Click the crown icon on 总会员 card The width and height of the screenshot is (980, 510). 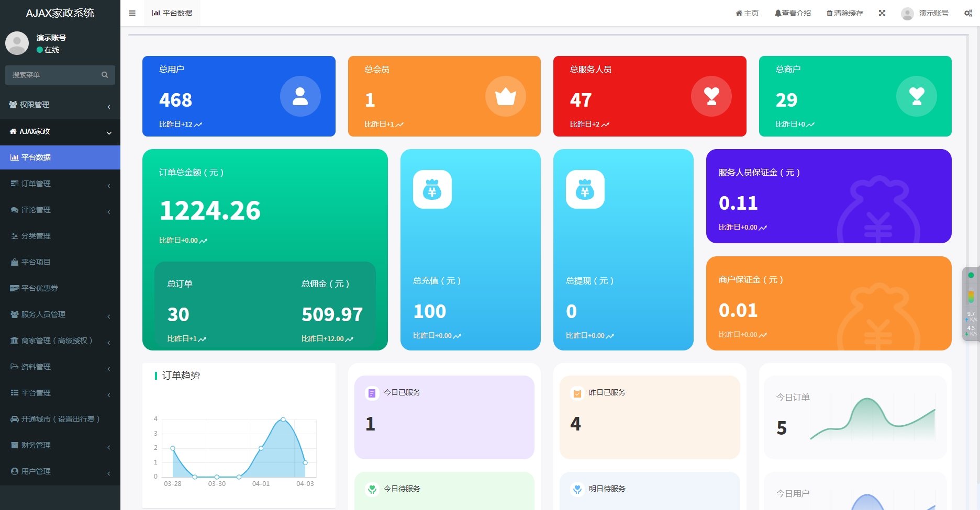(x=506, y=96)
